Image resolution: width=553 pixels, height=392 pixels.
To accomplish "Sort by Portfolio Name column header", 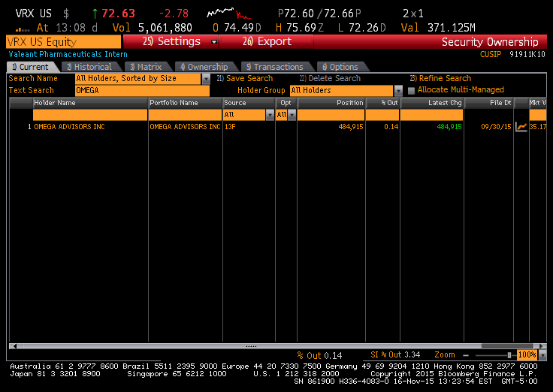I will coord(185,103).
